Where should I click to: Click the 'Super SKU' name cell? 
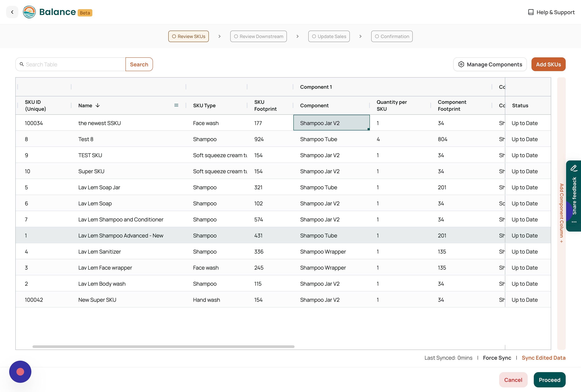coord(129,171)
